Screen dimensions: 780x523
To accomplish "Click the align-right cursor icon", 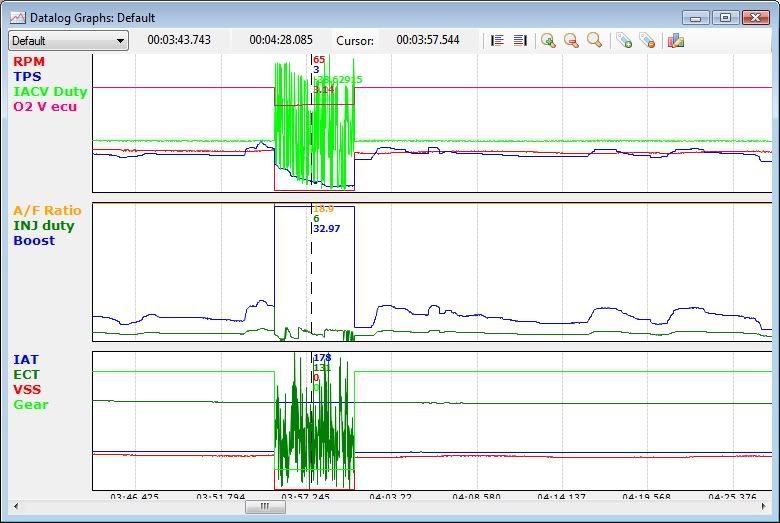I will click(520, 40).
